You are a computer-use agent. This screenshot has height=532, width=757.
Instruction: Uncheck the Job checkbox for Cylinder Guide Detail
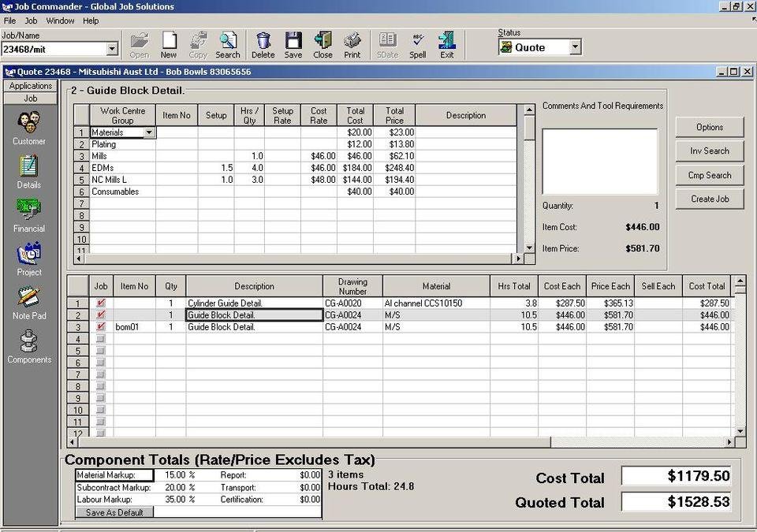[x=100, y=303]
